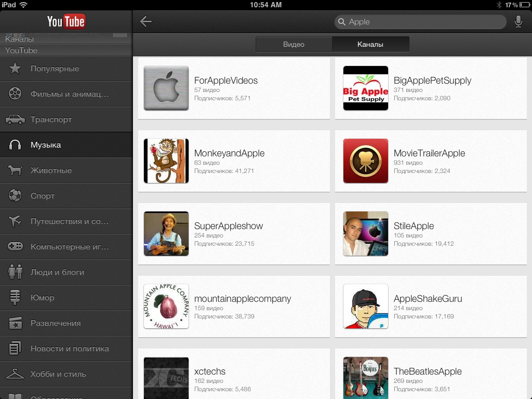Tap the airplane Путешествия icon

click(15, 221)
